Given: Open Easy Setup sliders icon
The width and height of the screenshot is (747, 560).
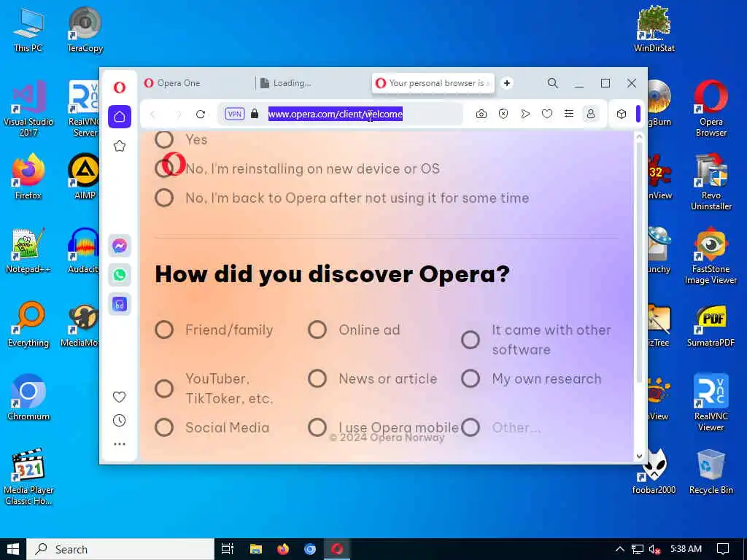Looking at the screenshot, I should pyautogui.click(x=569, y=114).
